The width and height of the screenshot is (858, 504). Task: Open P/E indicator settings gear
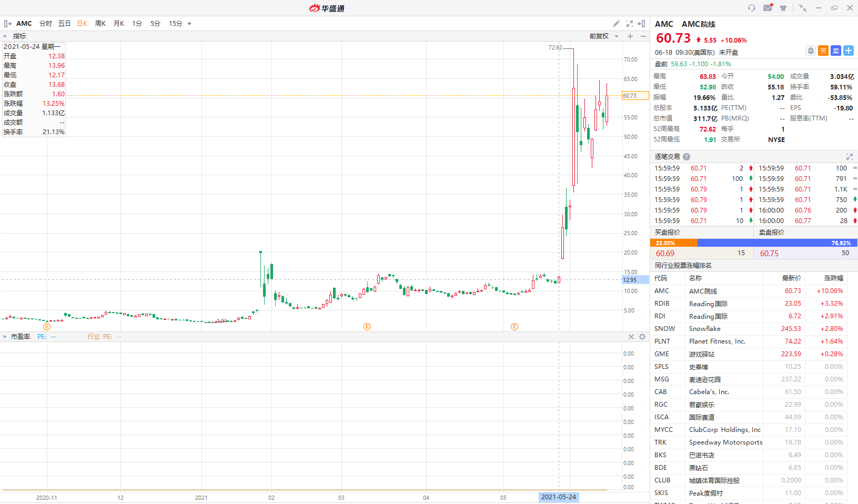click(x=642, y=337)
